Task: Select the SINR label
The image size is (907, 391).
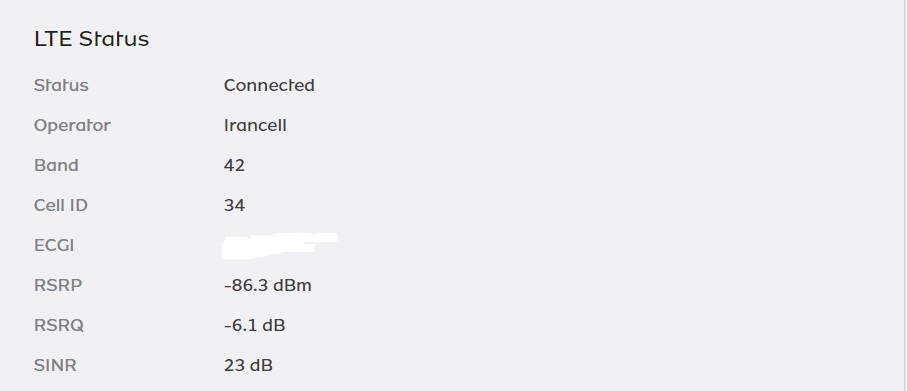Action: click(x=55, y=366)
